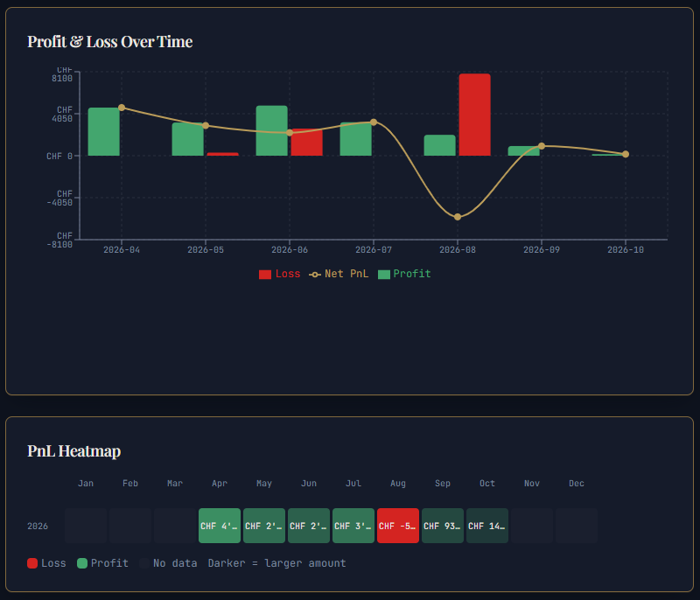Click the empty February 2026 heatmap cell
700x600 pixels.
(x=130, y=526)
